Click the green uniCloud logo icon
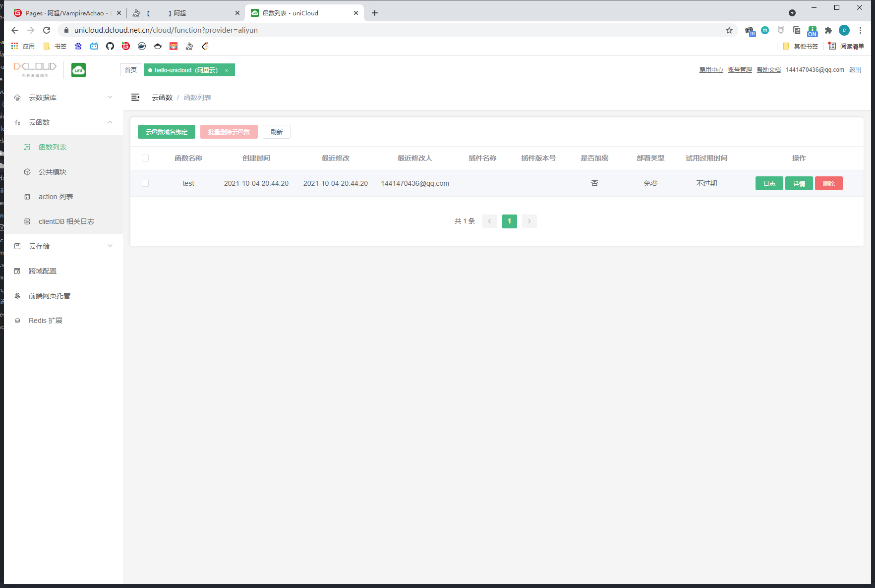This screenshot has width=875, height=588. (78, 70)
